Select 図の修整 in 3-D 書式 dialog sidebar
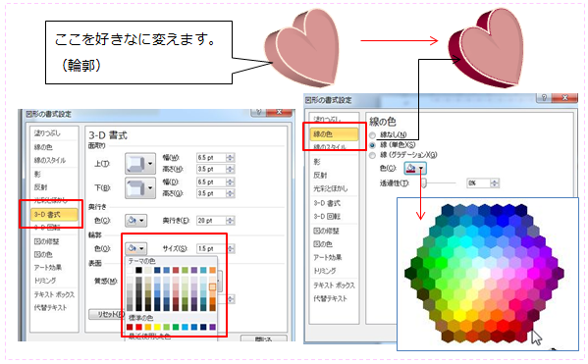Image resolution: width=588 pixels, height=364 pixels. click(x=47, y=241)
